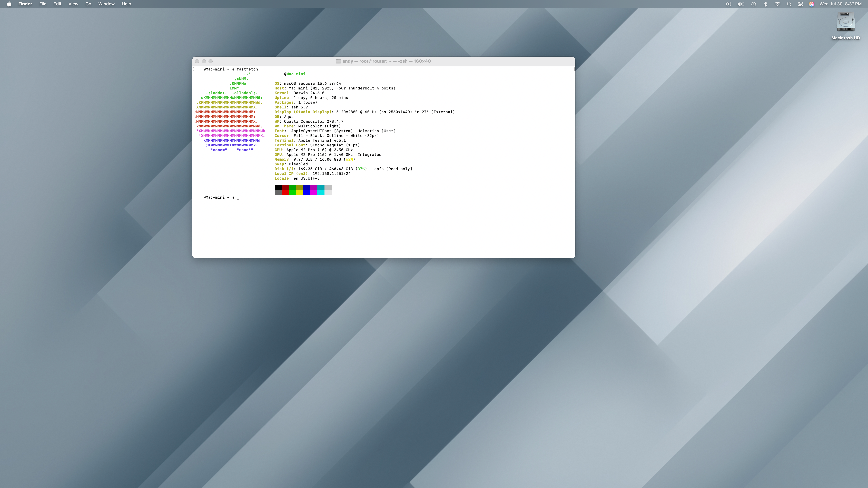Click the 'Uptime: 1 day, 5 hours' line
868x488 pixels.
[x=311, y=98]
